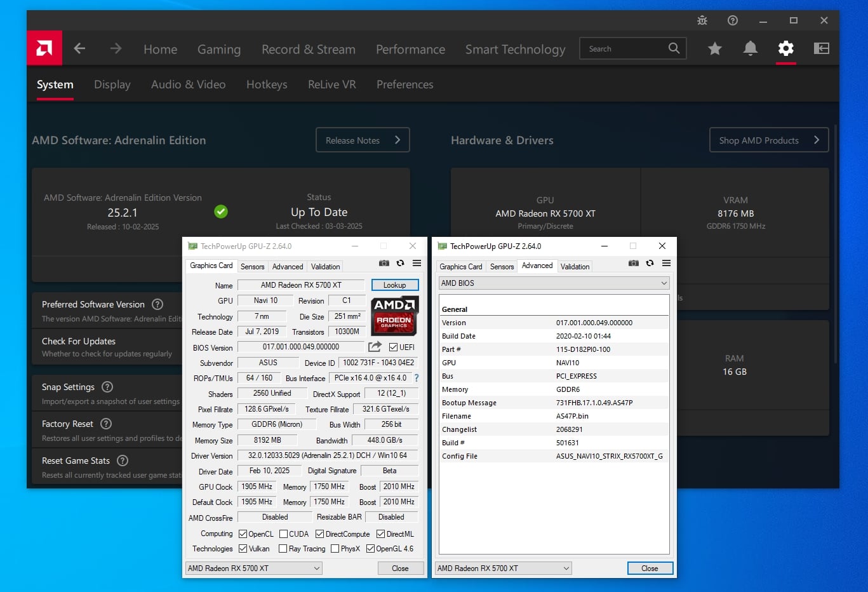868x592 pixels.
Task: Toggle the DirectML checkbox
Action: click(x=380, y=534)
